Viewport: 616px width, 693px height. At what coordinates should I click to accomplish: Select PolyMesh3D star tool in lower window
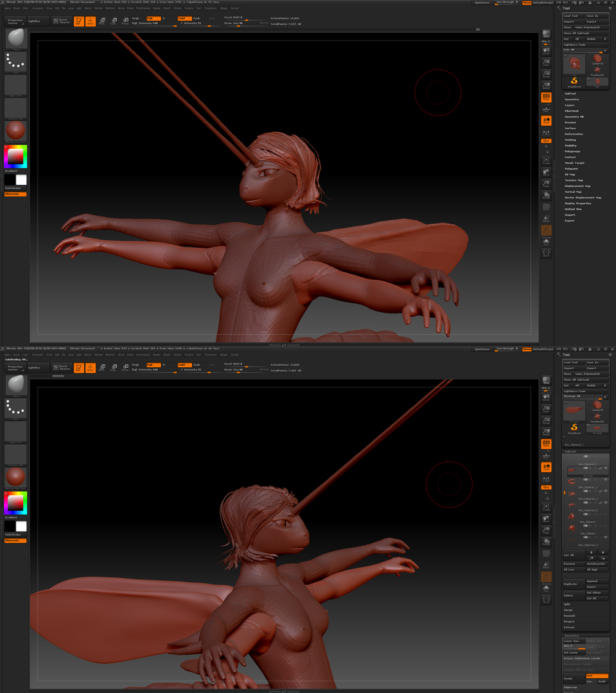pos(597,416)
